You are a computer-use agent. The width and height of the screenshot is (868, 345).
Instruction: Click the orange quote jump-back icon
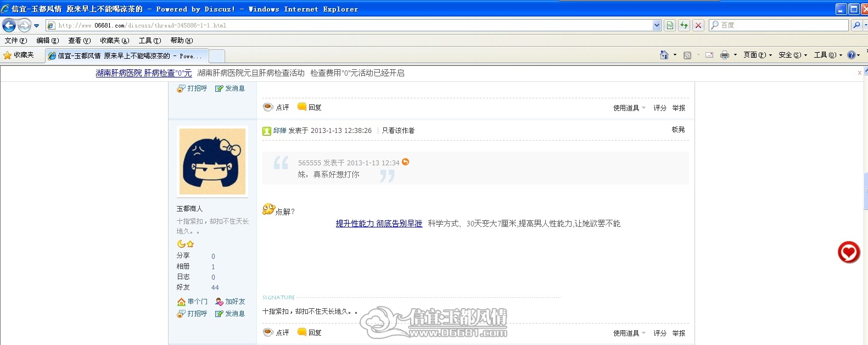tap(405, 162)
